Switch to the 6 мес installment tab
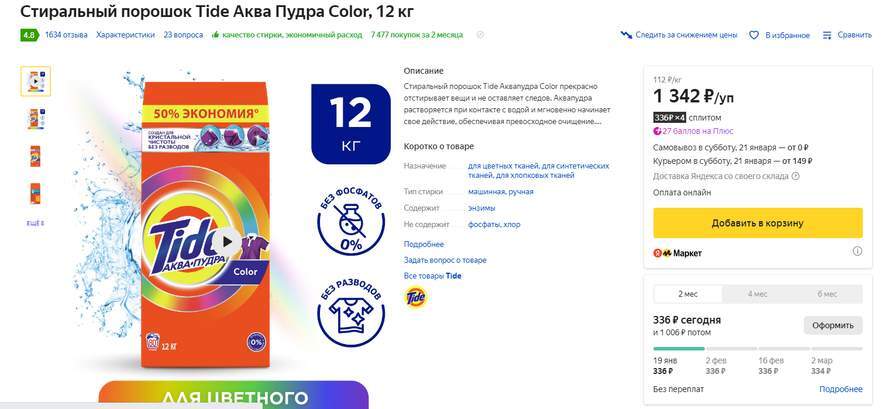Screen dimensions: 895x409 click(x=827, y=294)
